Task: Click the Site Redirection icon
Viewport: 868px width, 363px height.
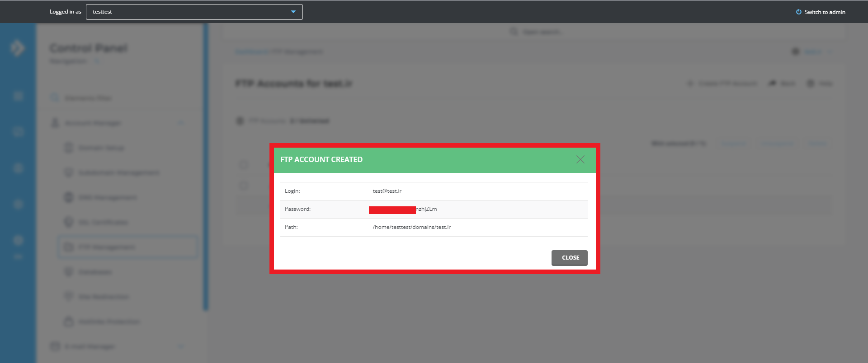Action: 69,297
